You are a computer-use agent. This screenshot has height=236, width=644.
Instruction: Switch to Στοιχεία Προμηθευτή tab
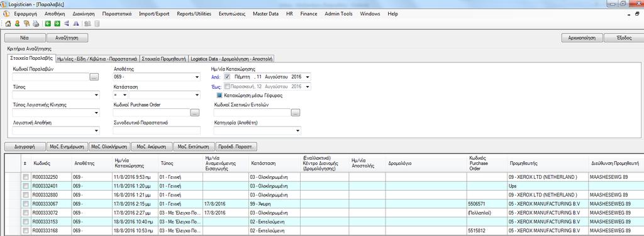[164, 59]
